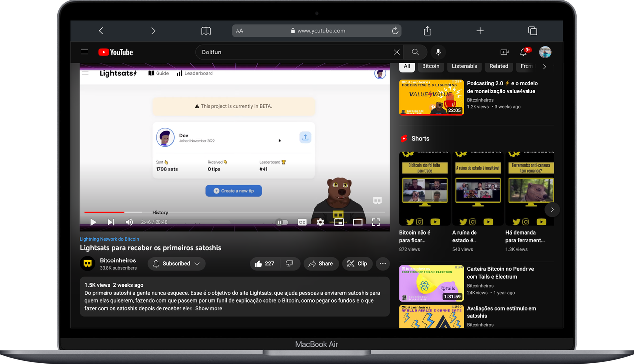Open the Podcasting 2.0 video thumbnail

tap(431, 98)
